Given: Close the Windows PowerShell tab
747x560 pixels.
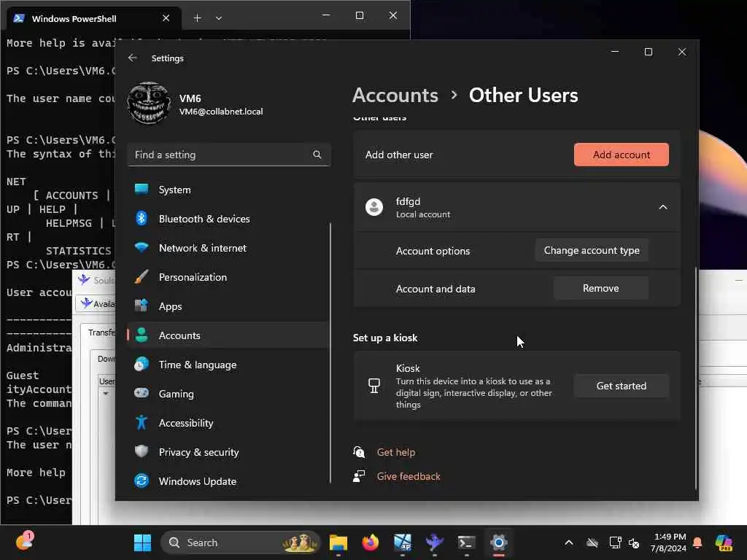Looking at the screenshot, I should click(166, 18).
